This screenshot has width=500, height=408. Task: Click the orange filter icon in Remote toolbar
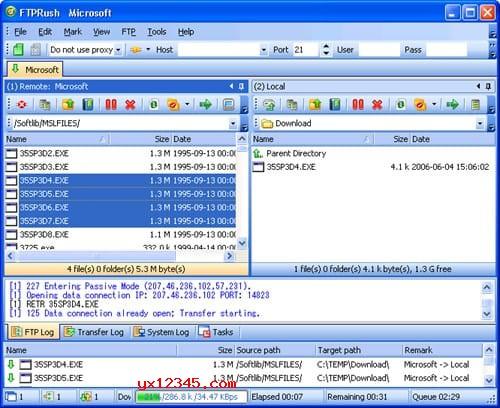coord(173,105)
